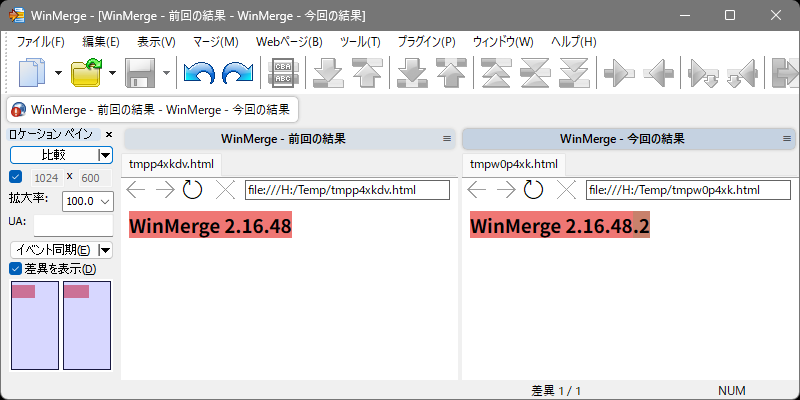The image size is (800, 400).
Task: Click the left location pane thumbnail
Action: pos(35,326)
